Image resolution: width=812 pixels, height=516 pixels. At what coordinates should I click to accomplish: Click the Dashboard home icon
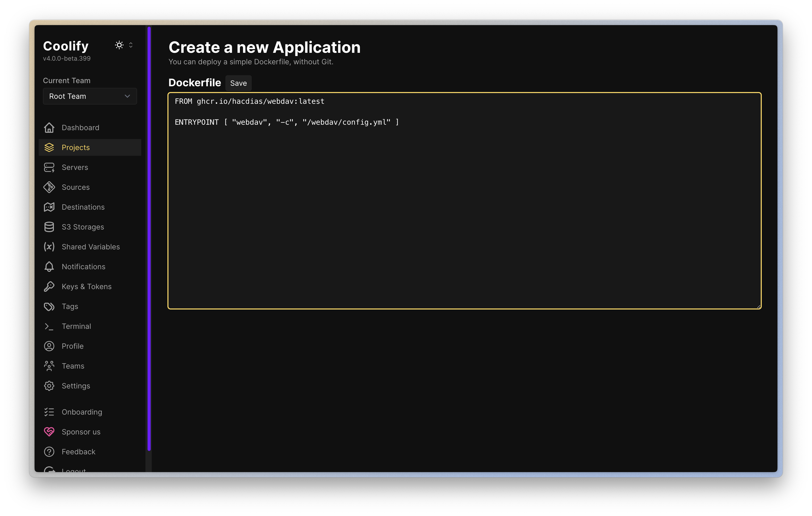click(x=49, y=127)
